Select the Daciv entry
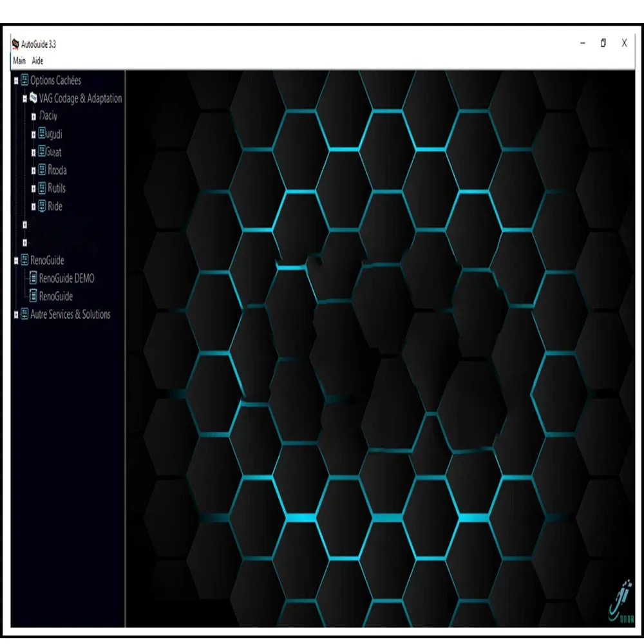This screenshot has height=644, width=644. pyautogui.click(x=48, y=116)
